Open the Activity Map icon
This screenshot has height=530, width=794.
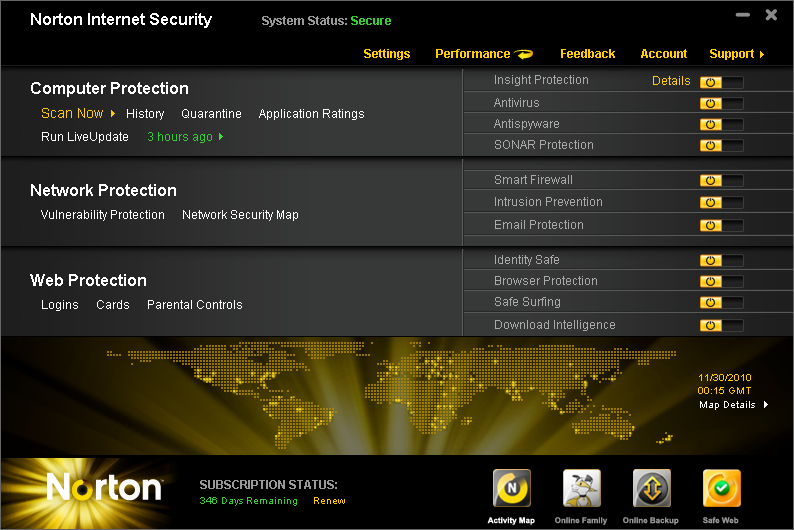tap(511, 489)
